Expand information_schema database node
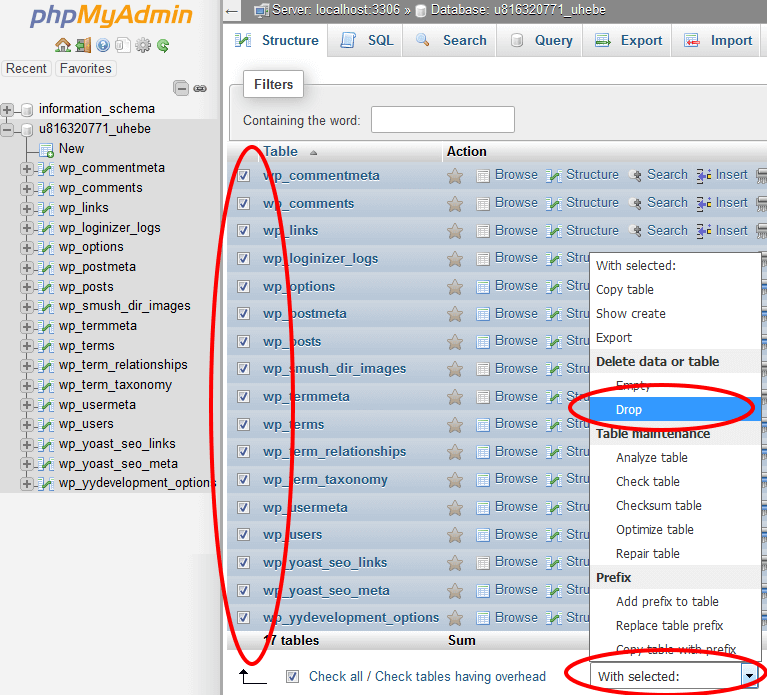 [x=7, y=110]
